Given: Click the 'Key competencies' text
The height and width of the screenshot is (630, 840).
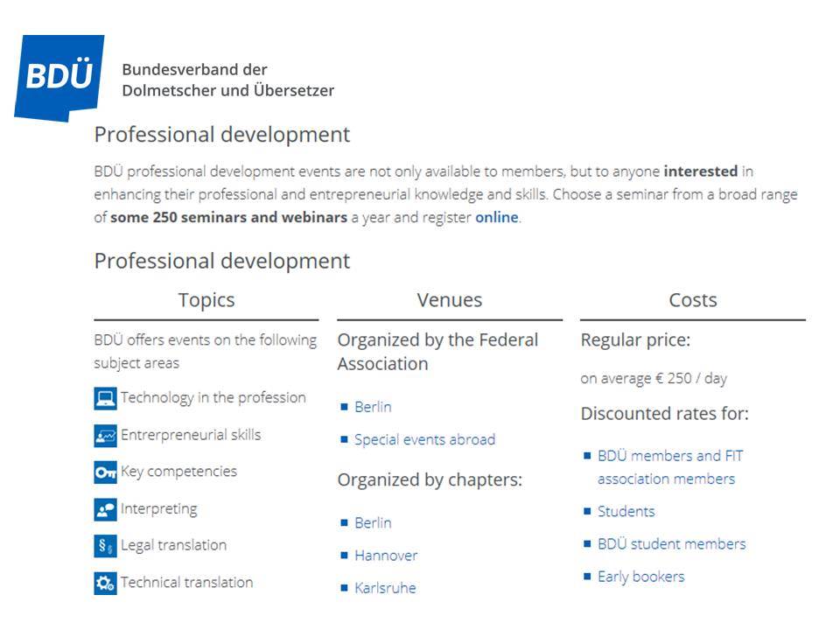Looking at the screenshot, I should pos(178,472).
